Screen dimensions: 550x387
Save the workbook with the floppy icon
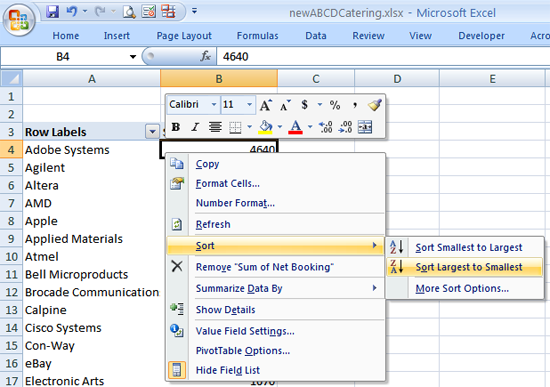tap(52, 12)
